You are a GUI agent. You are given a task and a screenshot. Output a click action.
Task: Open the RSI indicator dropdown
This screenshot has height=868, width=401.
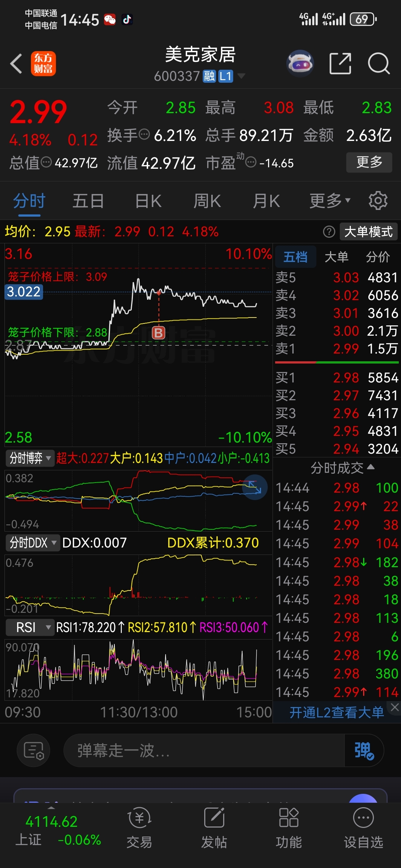(30, 627)
